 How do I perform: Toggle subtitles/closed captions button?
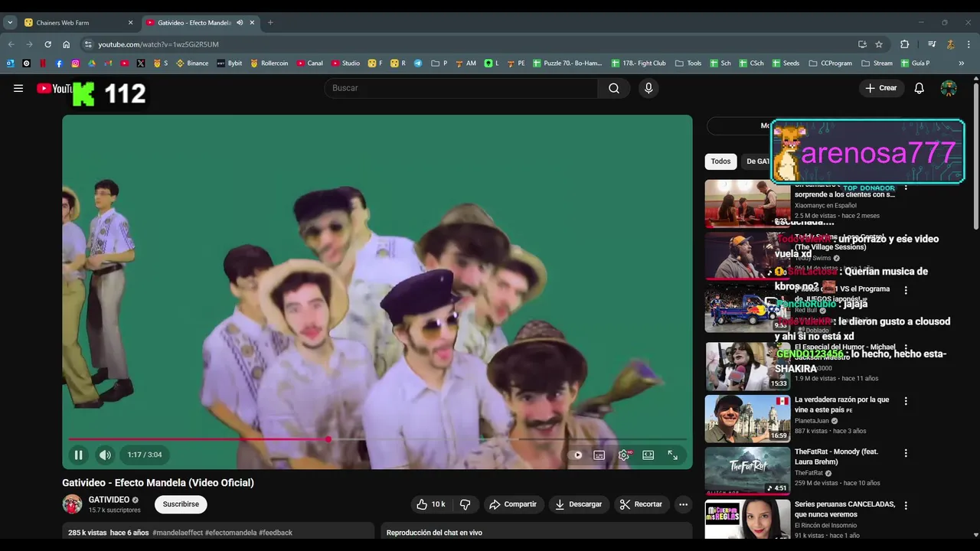(599, 455)
